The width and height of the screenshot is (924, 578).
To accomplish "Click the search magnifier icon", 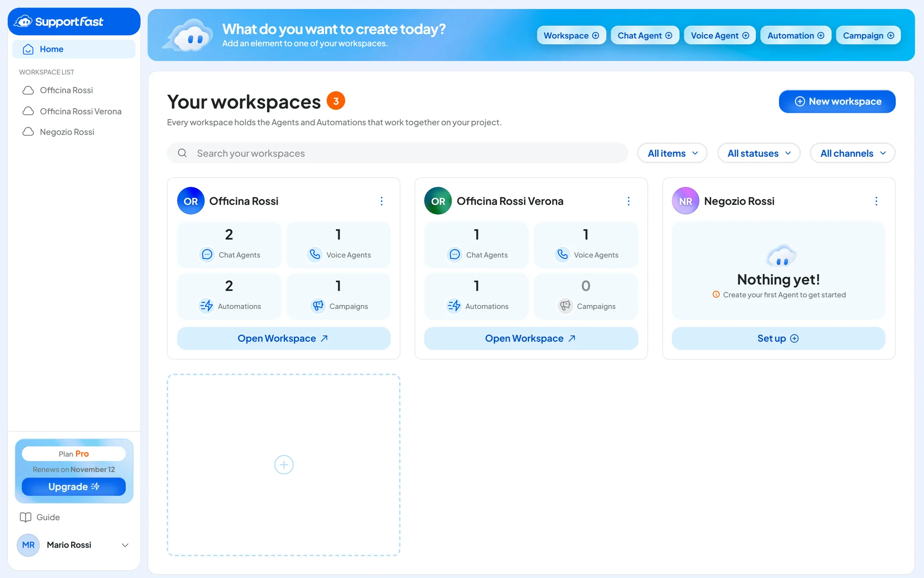I will point(182,153).
